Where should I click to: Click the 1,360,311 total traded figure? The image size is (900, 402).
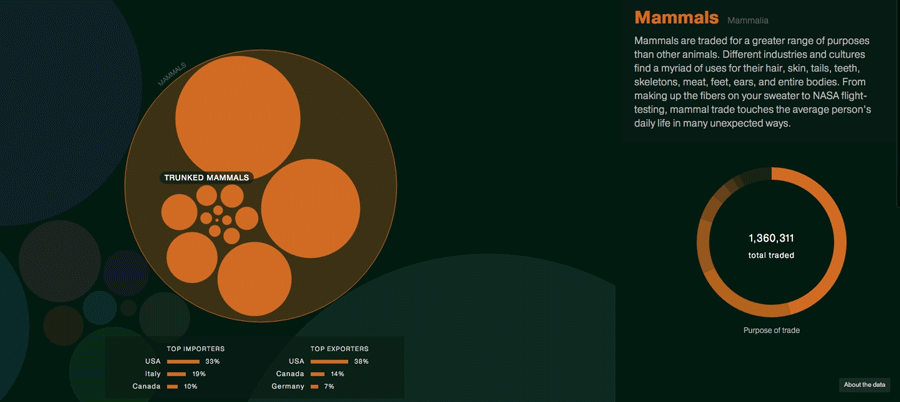tap(771, 238)
